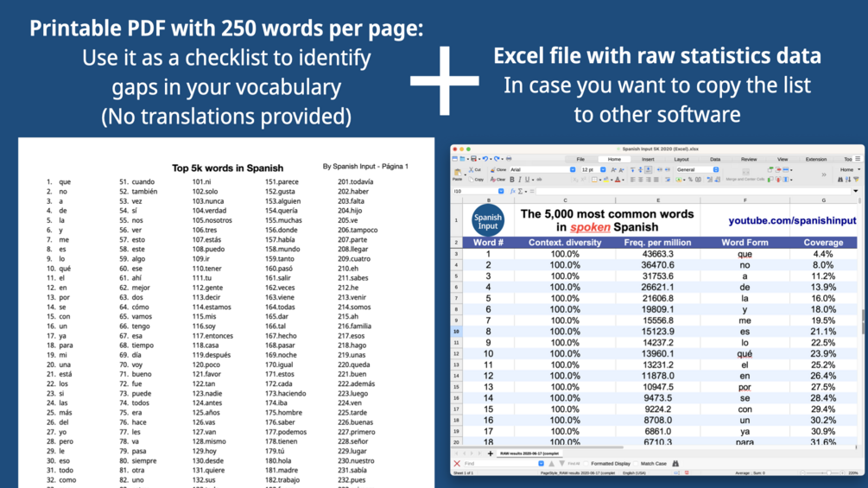
Task: Click the Open folder icon
Action: (x=462, y=159)
